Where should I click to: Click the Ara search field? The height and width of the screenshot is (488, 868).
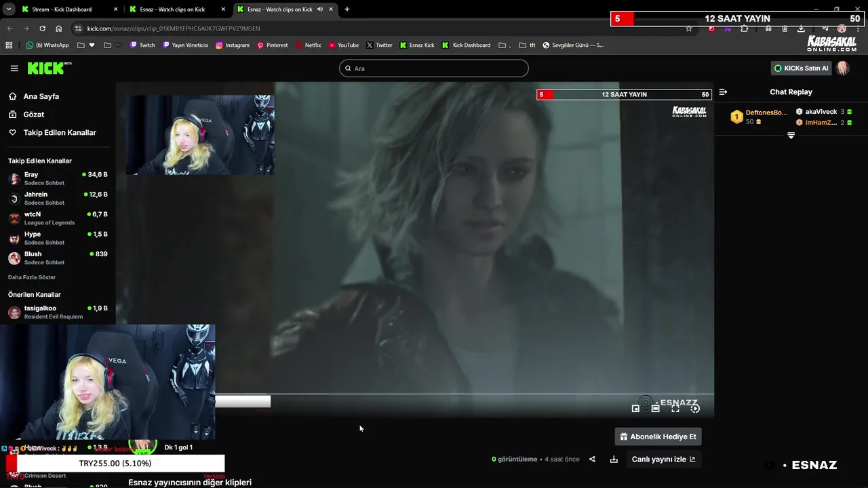coord(434,68)
